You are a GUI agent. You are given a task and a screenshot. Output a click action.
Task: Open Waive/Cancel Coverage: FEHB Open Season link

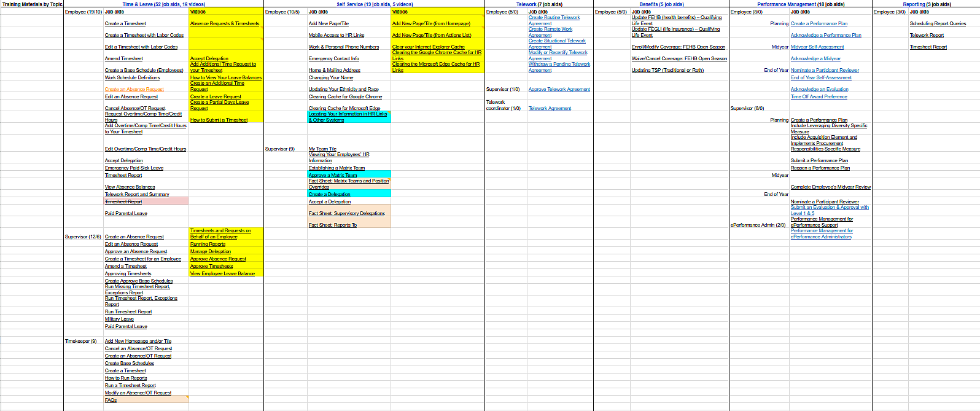point(679,59)
